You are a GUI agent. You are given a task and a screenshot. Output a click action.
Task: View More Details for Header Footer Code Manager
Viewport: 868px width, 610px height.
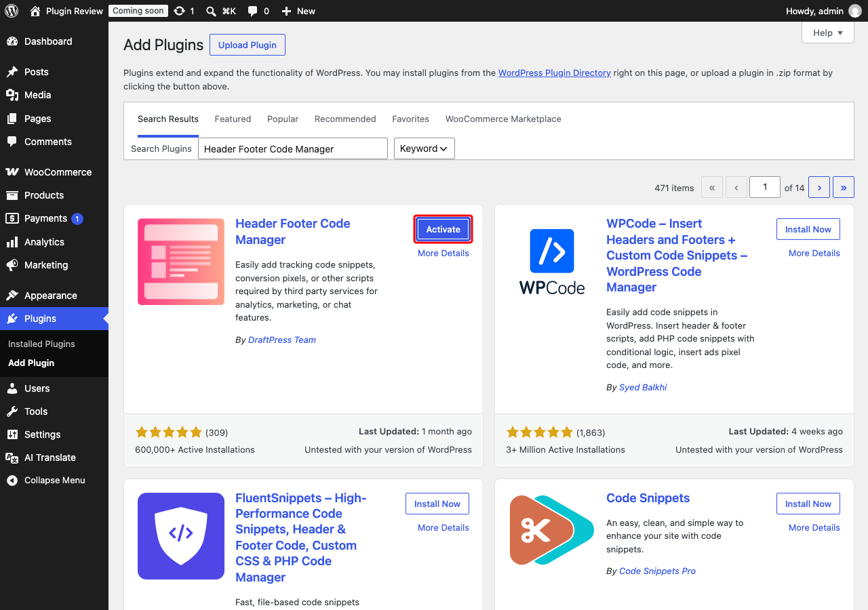pos(443,253)
